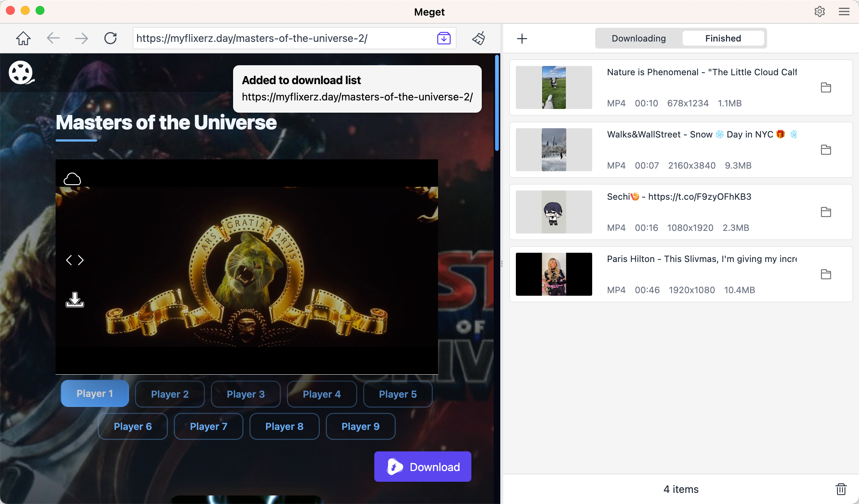This screenshot has width=859, height=504.
Task: Open folder for Paris Hilton video
Action: pyautogui.click(x=826, y=274)
